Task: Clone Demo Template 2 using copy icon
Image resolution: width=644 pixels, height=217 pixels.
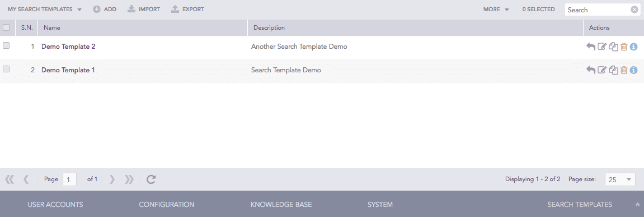Action: [613, 47]
